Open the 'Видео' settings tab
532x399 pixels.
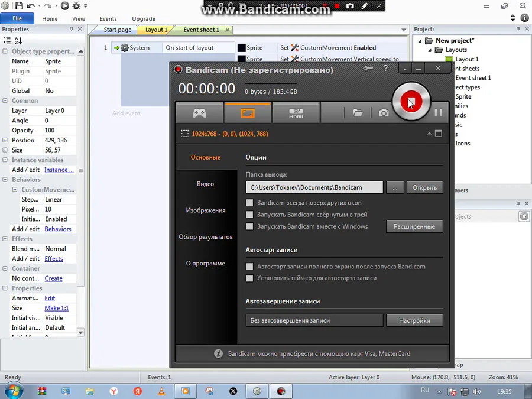coord(206,184)
